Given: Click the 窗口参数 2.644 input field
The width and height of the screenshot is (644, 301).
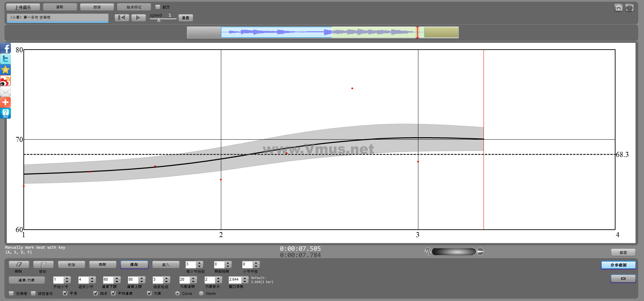Looking at the screenshot, I should [x=235, y=280].
